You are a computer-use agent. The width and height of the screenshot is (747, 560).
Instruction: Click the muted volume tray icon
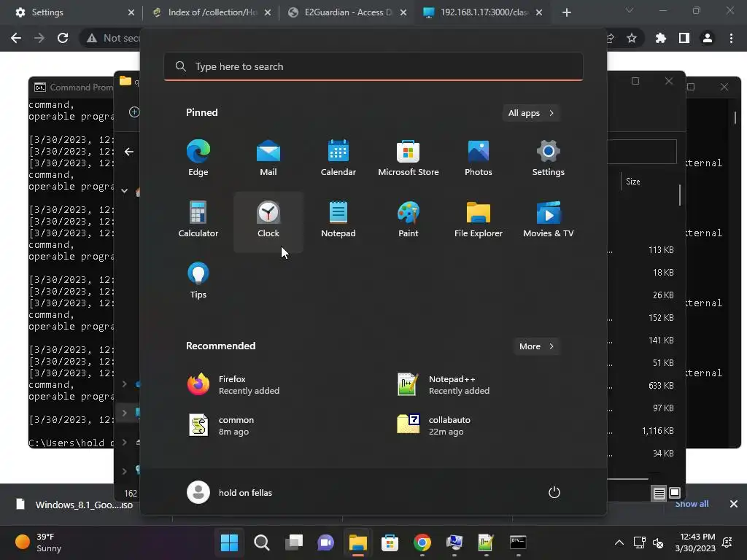tap(658, 542)
